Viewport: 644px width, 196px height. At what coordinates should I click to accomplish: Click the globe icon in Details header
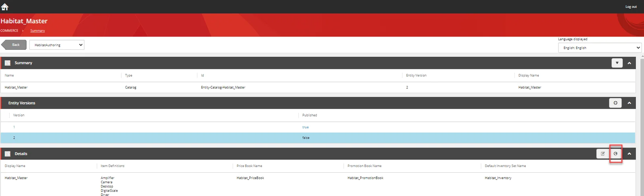coord(615,154)
